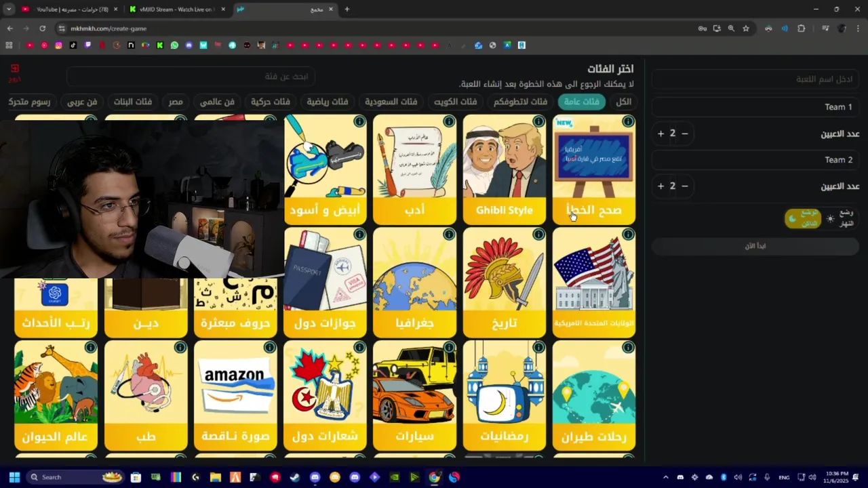Screen dimensions: 868x488
Task: Open info icon on أدب card
Action: click(x=449, y=121)
